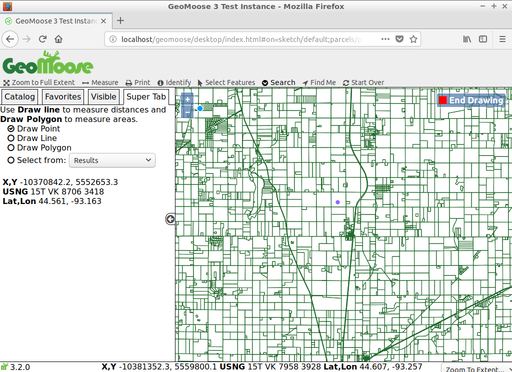Go back with browser back arrow
Image resolution: width=512 pixels, height=372 pixels.
pos(10,39)
